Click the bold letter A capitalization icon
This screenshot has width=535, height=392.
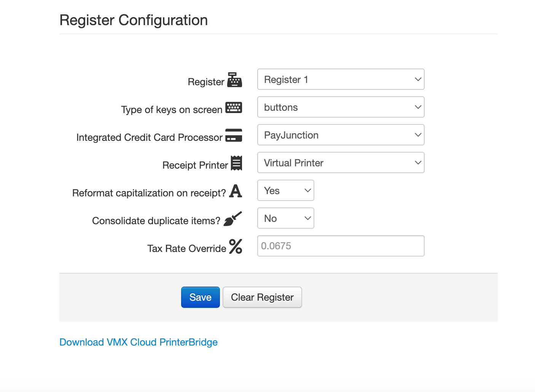pos(236,191)
